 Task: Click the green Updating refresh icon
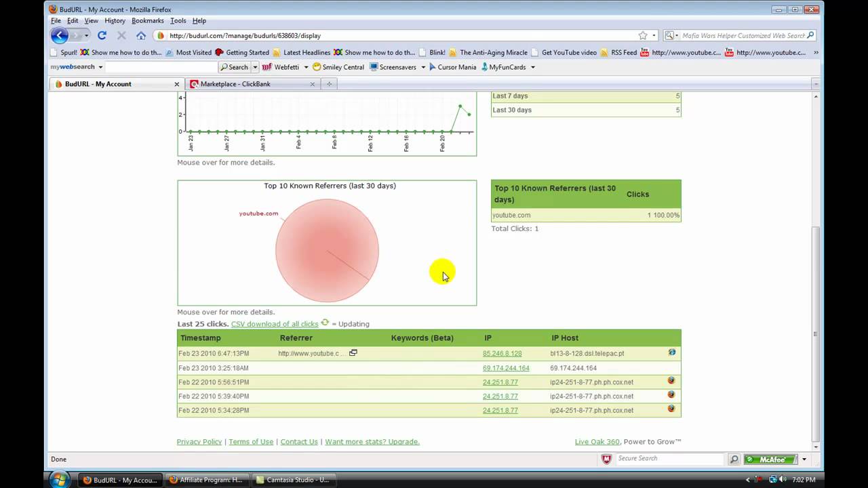click(x=325, y=323)
